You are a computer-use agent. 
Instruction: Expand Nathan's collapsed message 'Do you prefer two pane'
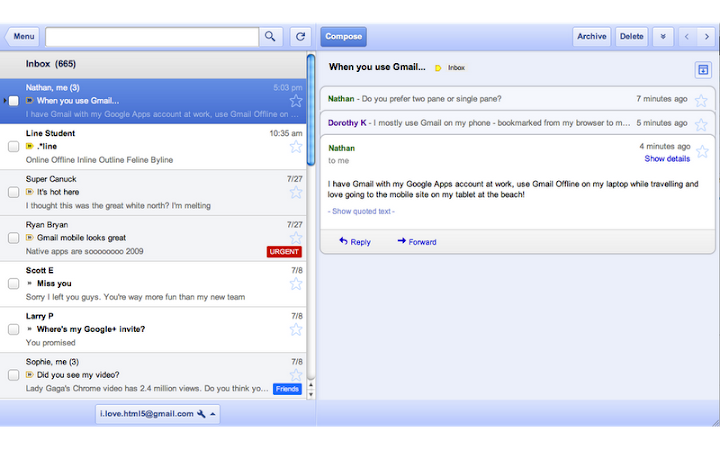tap(517, 99)
